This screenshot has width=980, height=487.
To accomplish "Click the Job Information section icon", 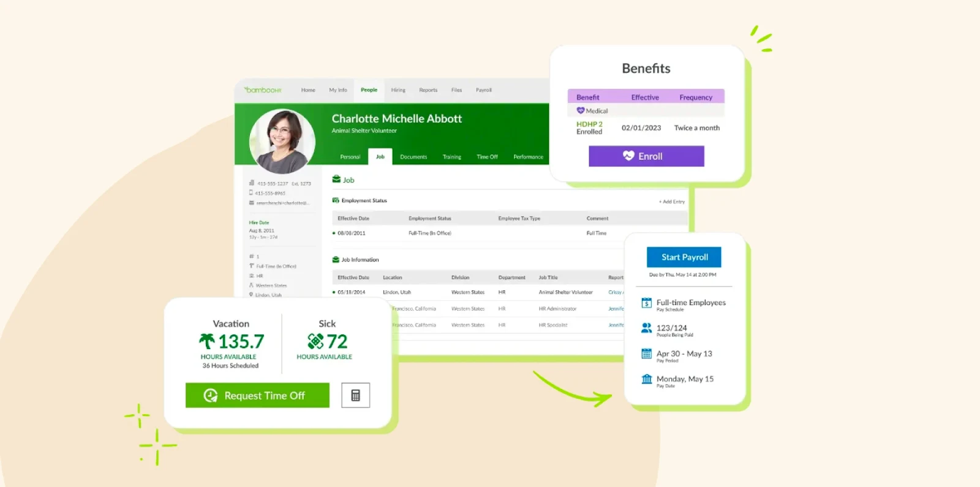I will click(336, 260).
